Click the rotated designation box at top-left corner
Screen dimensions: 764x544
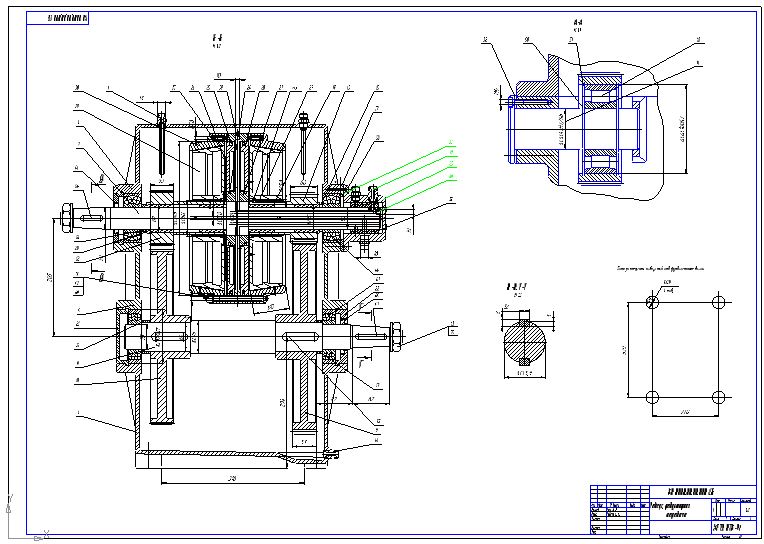(x=57, y=19)
